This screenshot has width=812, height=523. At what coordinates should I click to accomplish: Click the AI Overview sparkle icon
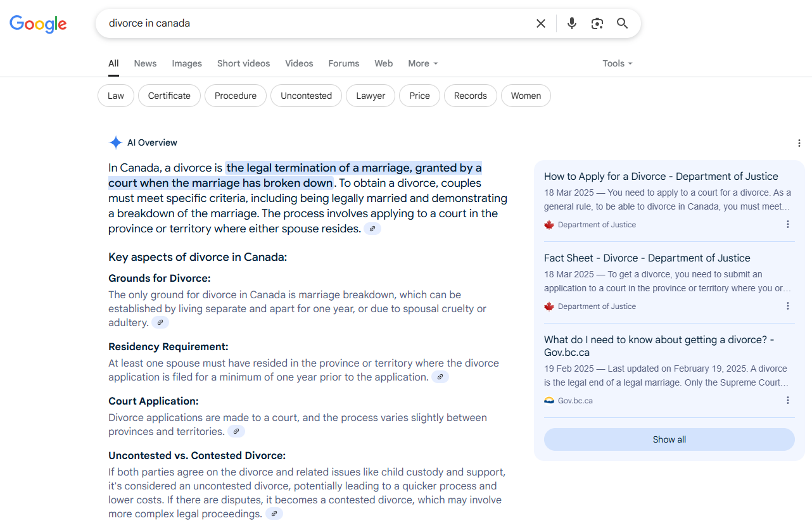coord(115,142)
